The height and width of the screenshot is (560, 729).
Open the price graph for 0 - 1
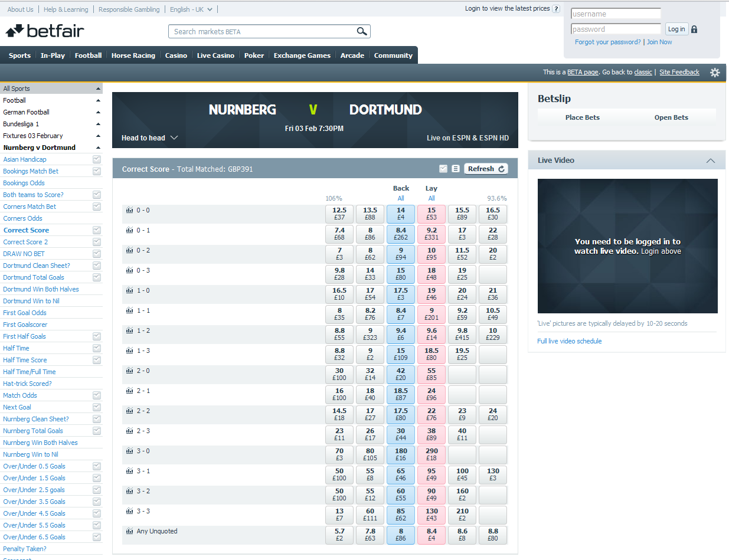click(129, 230)
